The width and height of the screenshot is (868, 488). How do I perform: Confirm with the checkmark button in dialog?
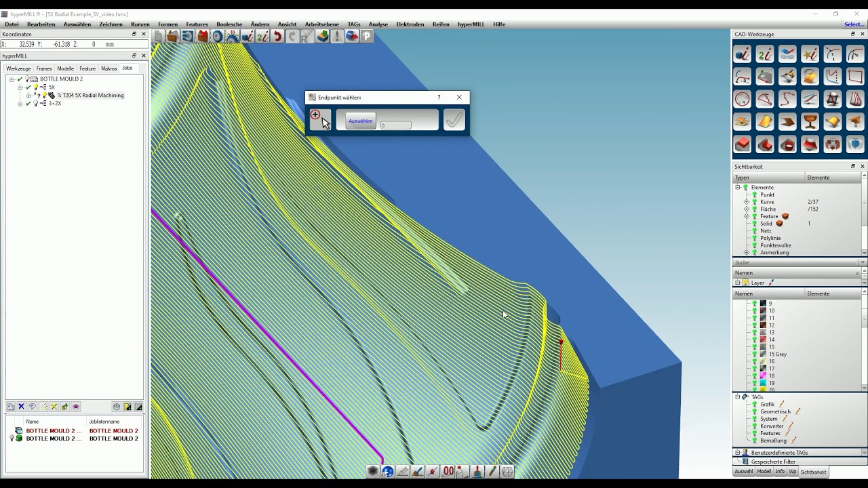coord(454,120)
